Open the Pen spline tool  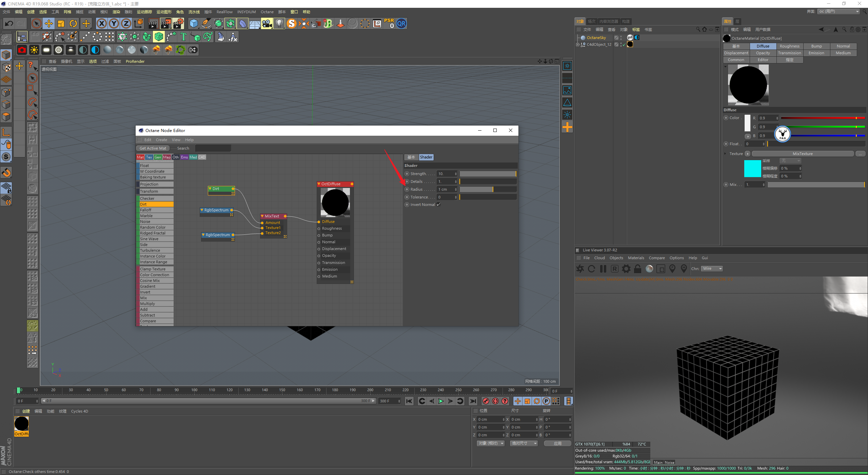(x=206, y=23)
